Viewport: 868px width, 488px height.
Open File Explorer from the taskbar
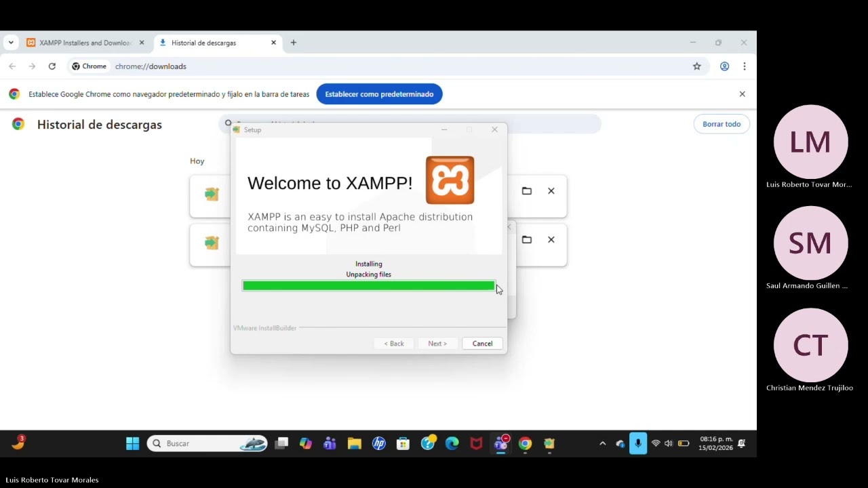pos(355,443)
